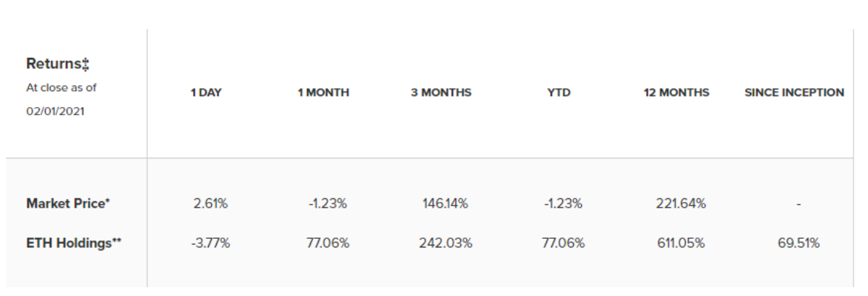Click the Market Price row label

pos(68,204)
